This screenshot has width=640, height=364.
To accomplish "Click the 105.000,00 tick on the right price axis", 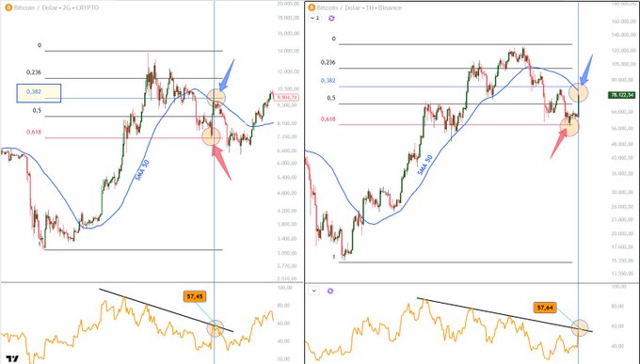I will [623, 64].
